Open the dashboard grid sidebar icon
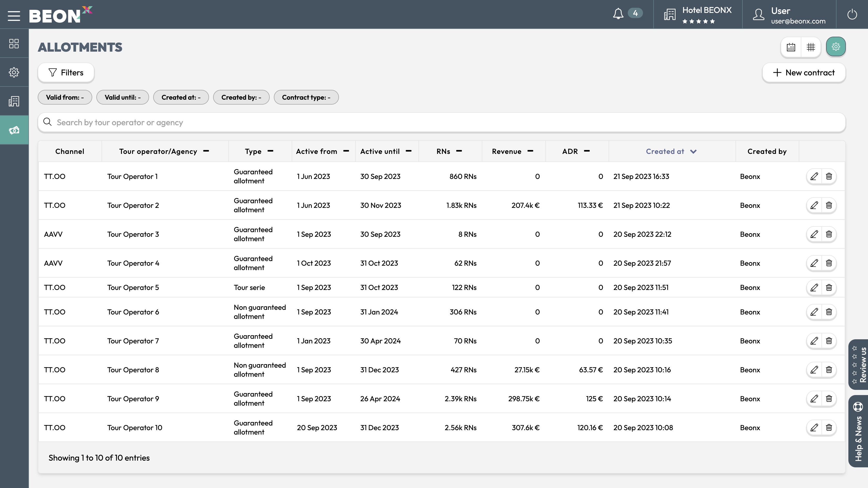868x488 pixels. [14, 43]
